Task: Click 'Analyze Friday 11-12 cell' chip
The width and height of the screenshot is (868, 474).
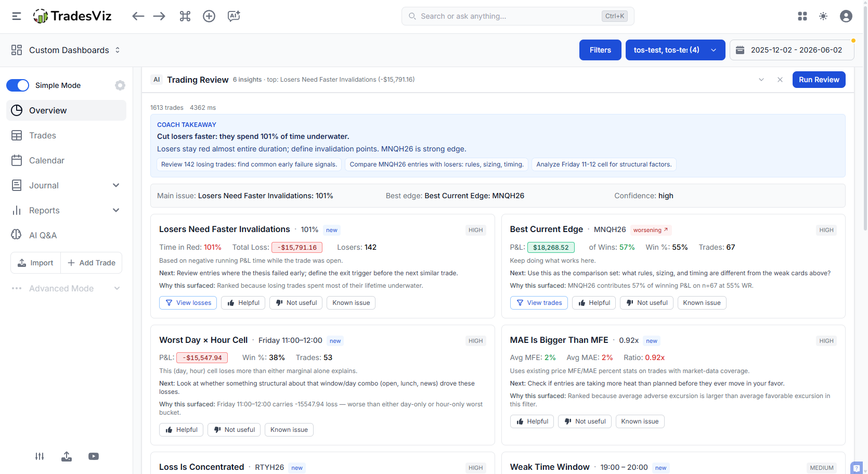Action: point(604,164)
